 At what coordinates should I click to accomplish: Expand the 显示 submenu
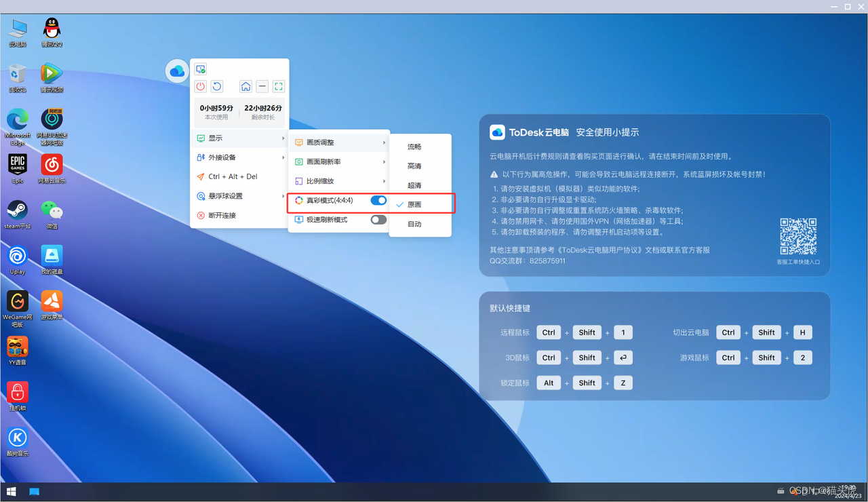[x=240, y=138]
